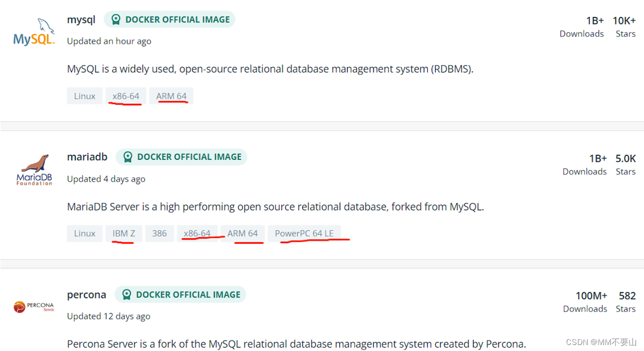Click the Percona Server description text
The height and width of the screenshot is (351, 644).
[296, 344]
